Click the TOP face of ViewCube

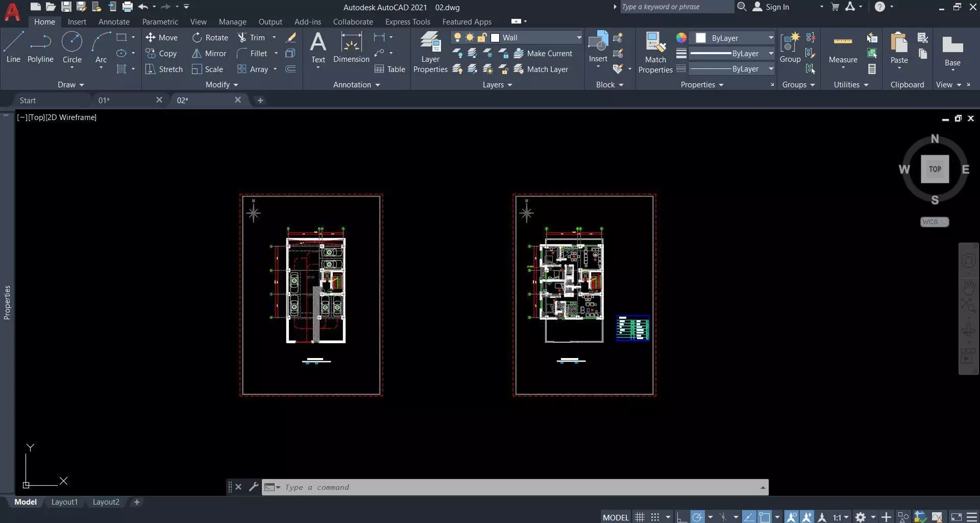click(935, 169)
